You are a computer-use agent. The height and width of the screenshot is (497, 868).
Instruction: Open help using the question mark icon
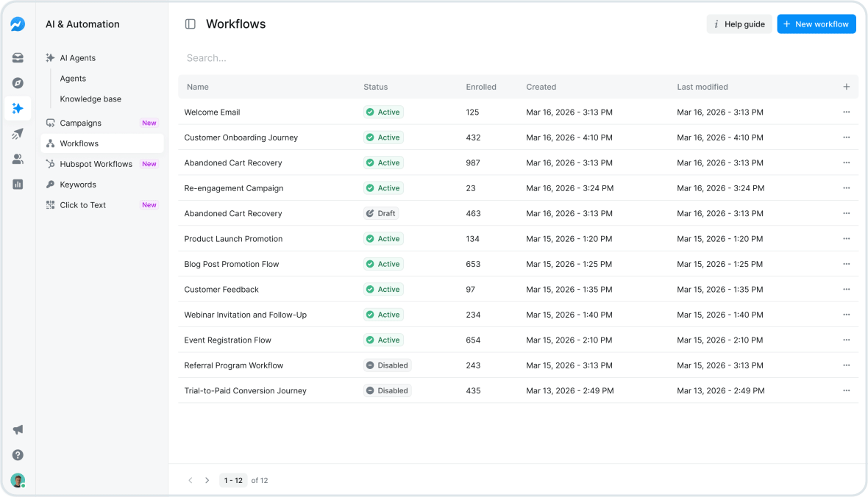tap(18, 455)
